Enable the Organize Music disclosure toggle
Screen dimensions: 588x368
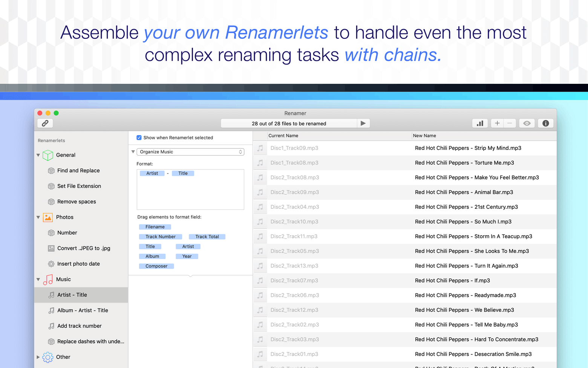point(133,151)
